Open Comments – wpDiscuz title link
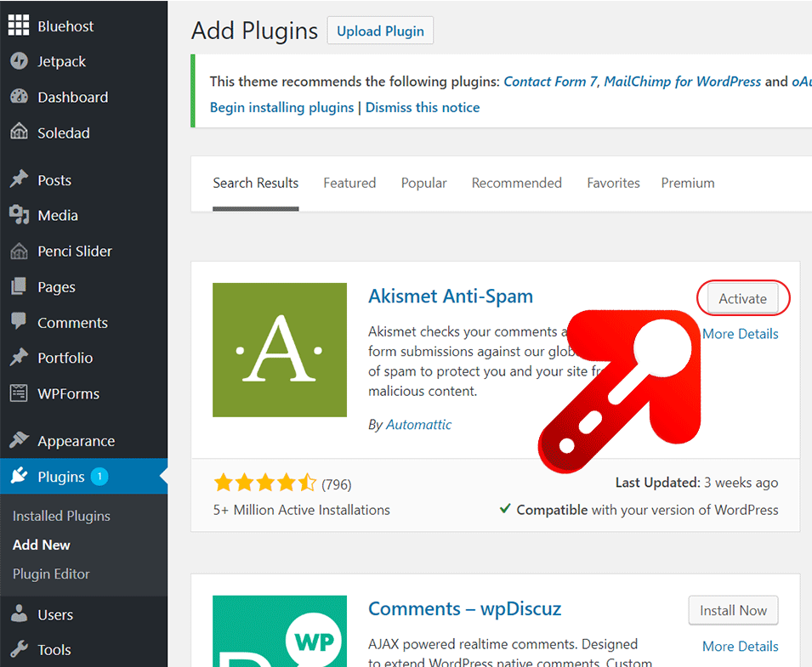The image size is (812, 667). 464,608
